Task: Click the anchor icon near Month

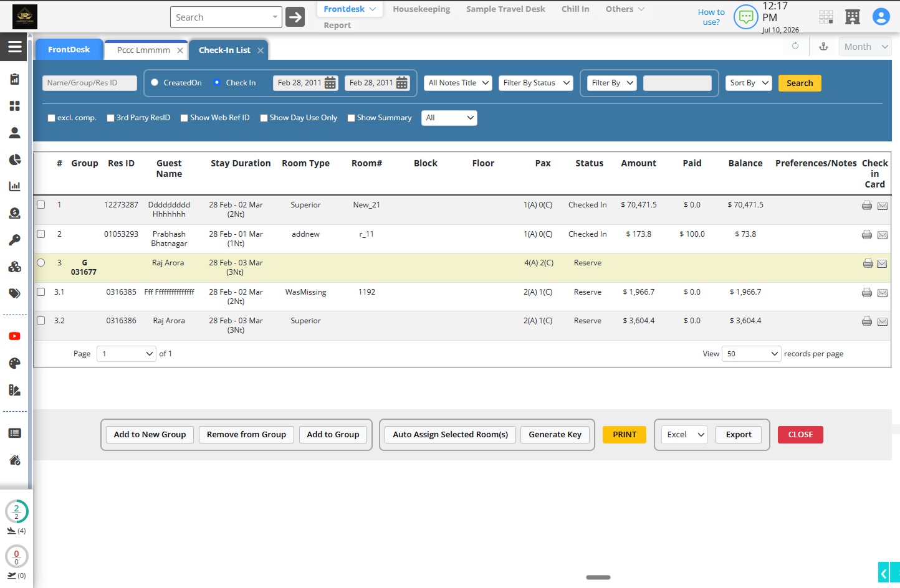Action: (x=823, y=46)
